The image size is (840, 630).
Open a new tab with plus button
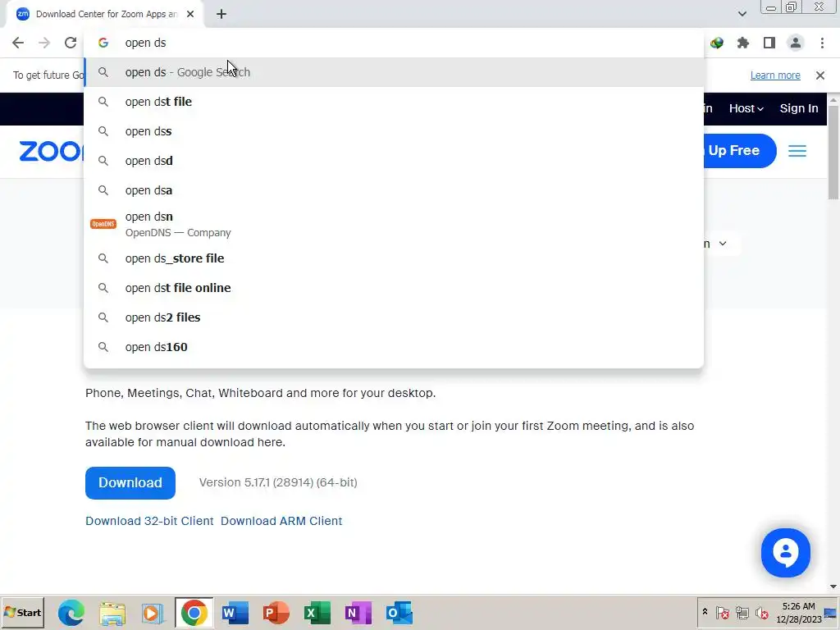click(221, 14)
